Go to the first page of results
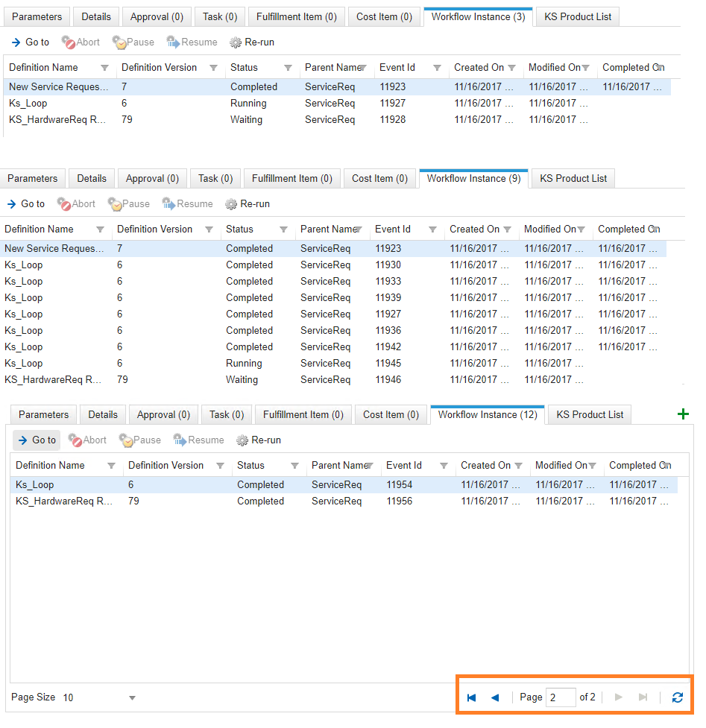The width and height of the screenshot is (706, 728). pyautogui.click(x=471, y=697)
